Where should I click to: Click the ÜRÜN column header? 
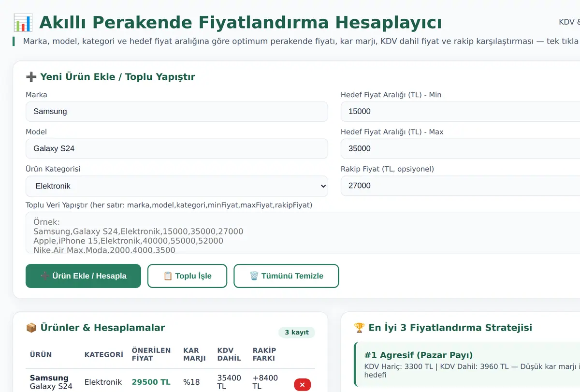[41, 355]
